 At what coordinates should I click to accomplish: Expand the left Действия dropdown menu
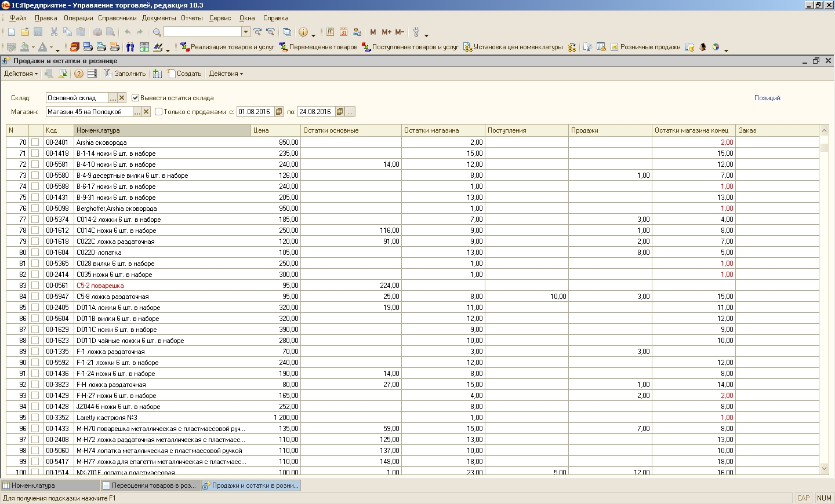[20, 74]
